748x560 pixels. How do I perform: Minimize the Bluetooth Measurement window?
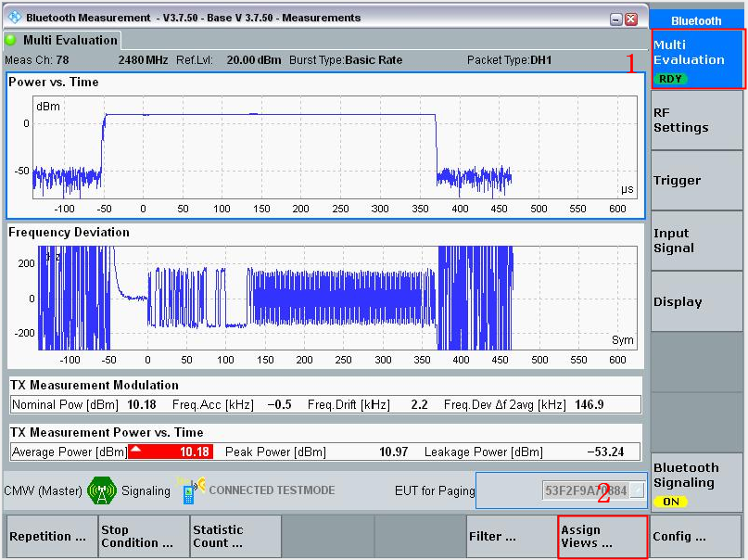click(x=616, y=19)
